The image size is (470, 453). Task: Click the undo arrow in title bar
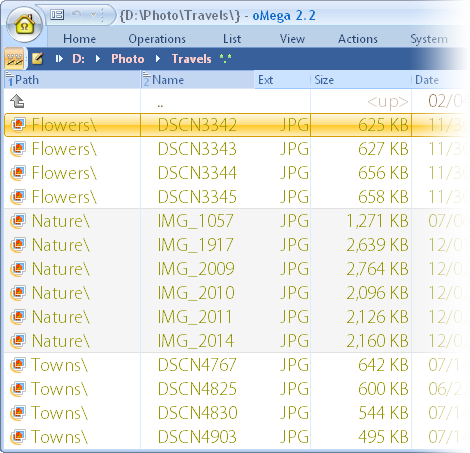(77, 15)
